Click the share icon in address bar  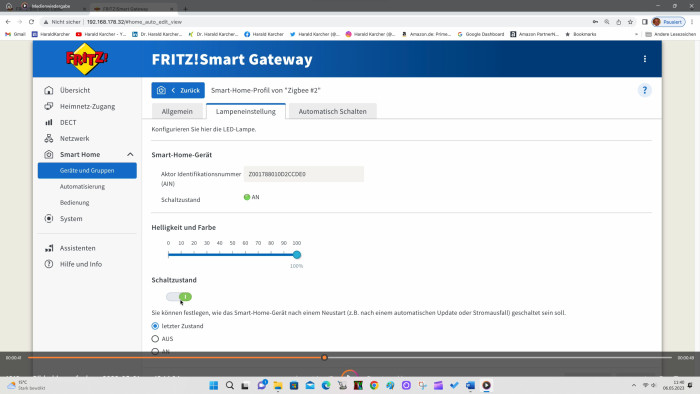[618, 21]
